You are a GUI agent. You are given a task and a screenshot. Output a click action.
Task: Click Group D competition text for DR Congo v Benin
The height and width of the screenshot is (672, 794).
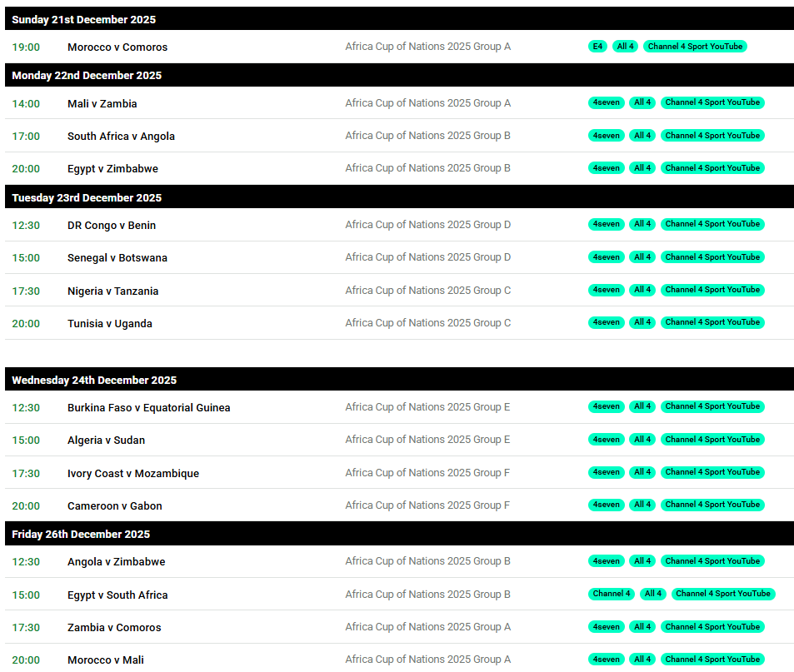(x=428, y=225)
